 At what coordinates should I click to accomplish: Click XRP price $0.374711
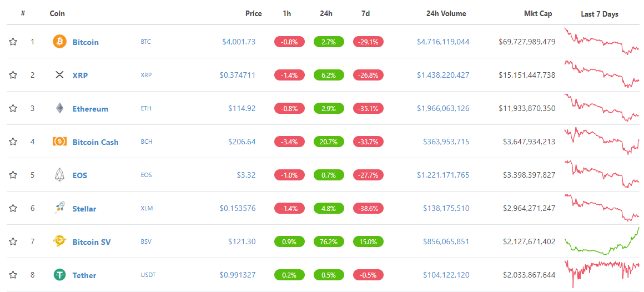pyautogui.click(x=238, y=75)
